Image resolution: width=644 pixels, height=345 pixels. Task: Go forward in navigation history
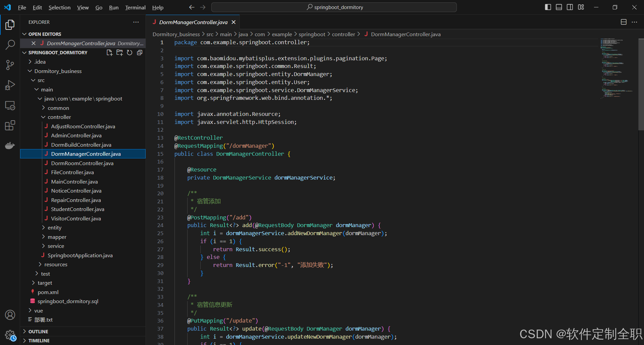203,7
